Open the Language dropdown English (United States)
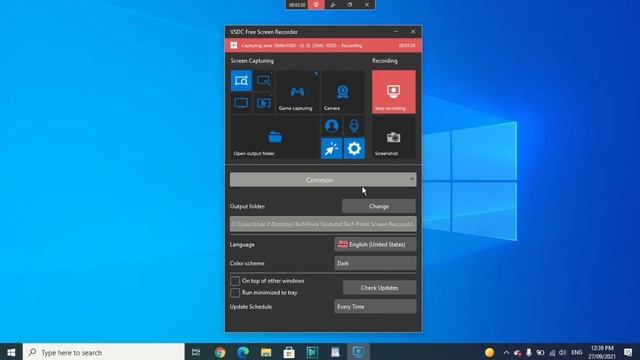 (375, 244)
